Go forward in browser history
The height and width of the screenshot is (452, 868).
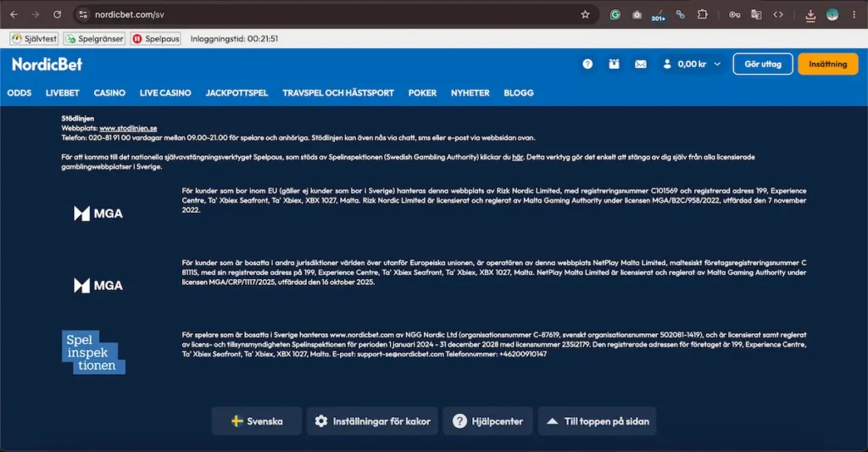pos(36,14)
